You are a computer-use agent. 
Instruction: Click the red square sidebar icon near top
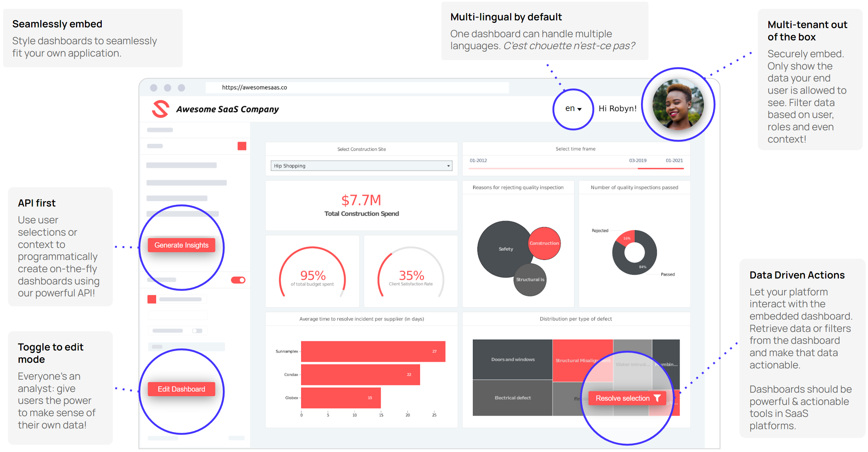coord(242,146)
